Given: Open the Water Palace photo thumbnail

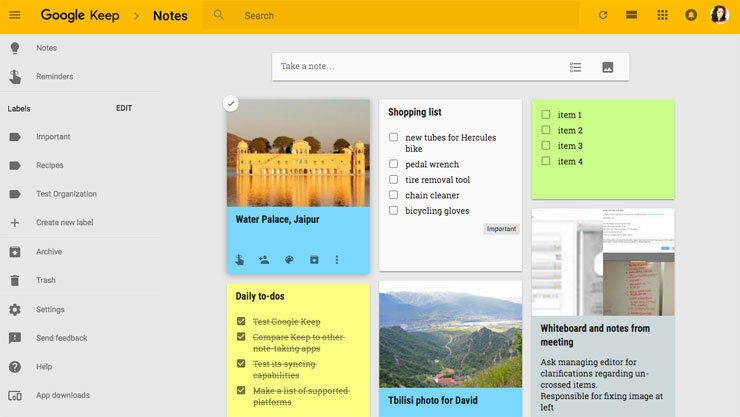Looking at the screenshot, I should click(298, 153).
